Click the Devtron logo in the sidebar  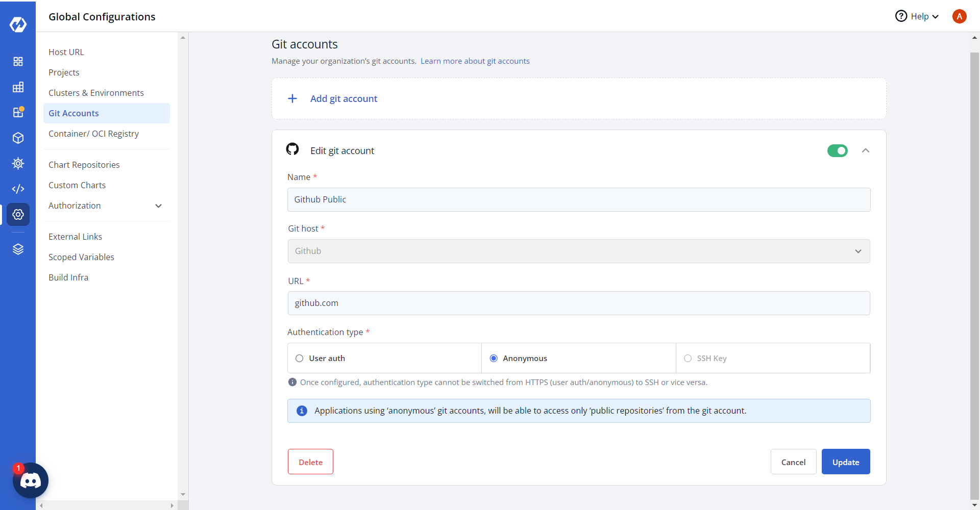18,24
